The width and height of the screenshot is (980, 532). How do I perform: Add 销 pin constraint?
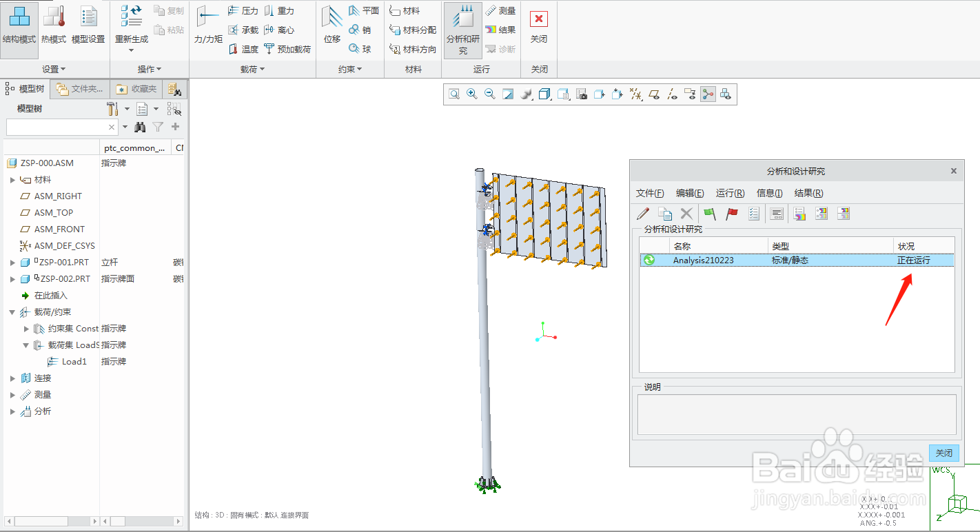coord(360,30)
